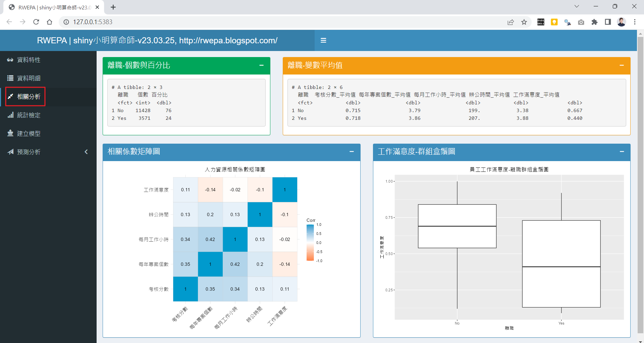Open a new browser tab
Screen dimensions: 644x343
pos(113,7)
